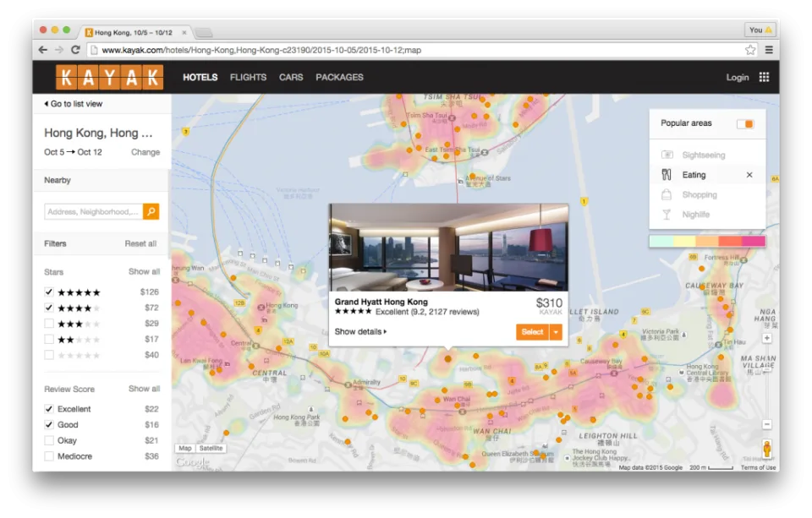Click the orange address search icon
The height and width of the screenshot is (518, 812).
(x=151, y=211)
